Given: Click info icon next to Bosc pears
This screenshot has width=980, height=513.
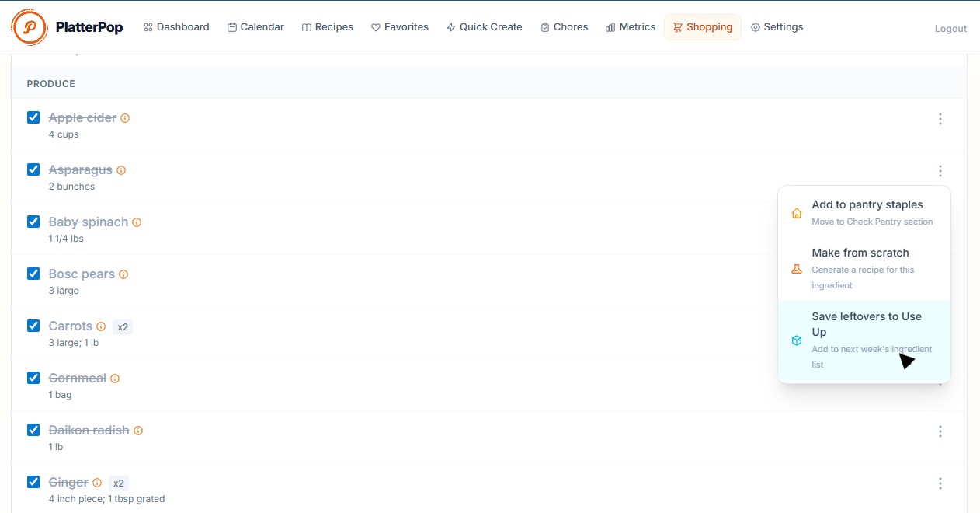Looking at the screenshot, I should [x=123, y=274].
